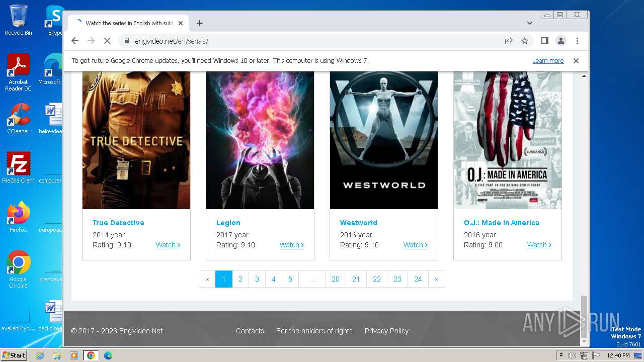The image size is (644, 362).
Task: Open the Recycle Bin desktop icon
Action: click(18, 20)
